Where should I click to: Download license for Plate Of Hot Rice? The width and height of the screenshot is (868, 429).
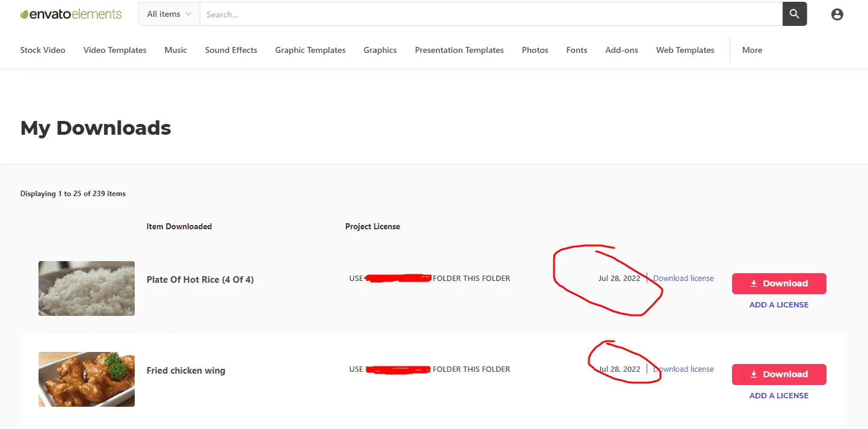click(683, 278)
